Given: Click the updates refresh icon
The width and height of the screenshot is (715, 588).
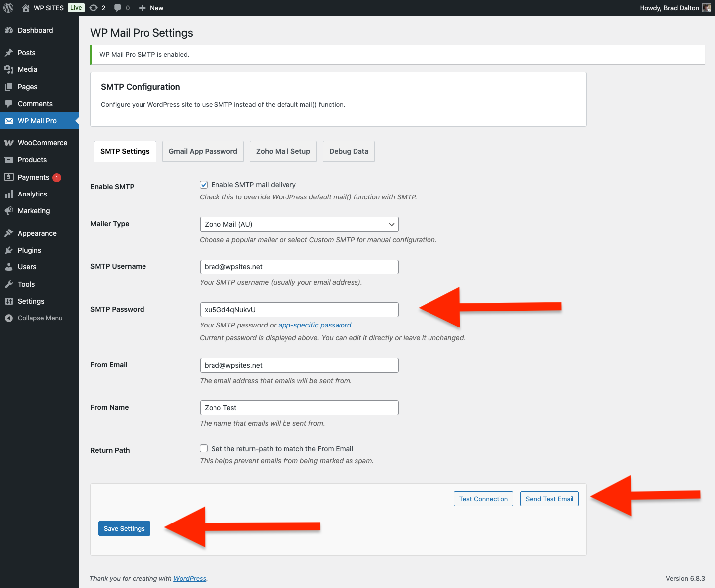Looking at the screenshot, I should pos(93,8).
